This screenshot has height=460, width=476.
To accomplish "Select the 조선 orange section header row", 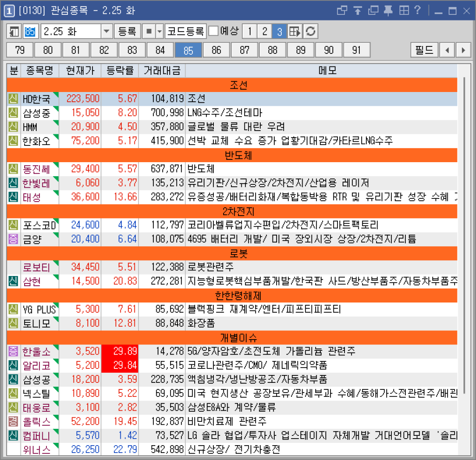I will pyautogui.click(x=232, y=85).
